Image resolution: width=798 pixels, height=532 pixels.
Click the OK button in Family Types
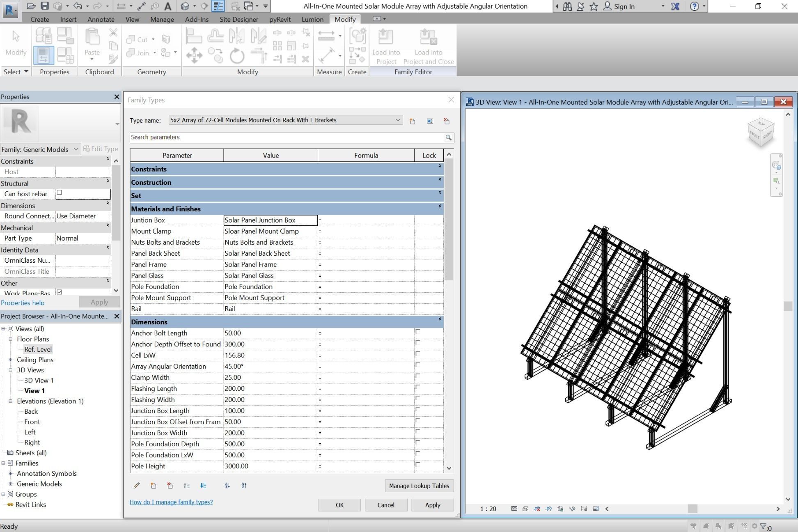[339, 505]
